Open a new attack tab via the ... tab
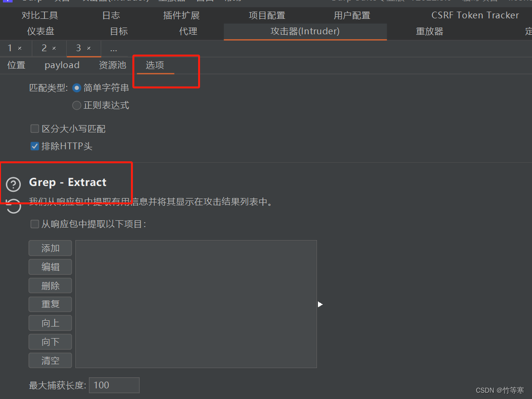 click(x=114, y=49)
